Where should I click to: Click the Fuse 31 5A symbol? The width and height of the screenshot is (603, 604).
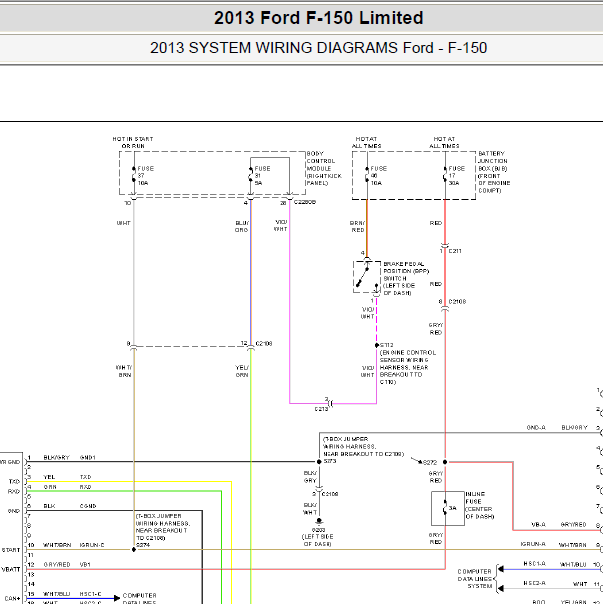click(x=250, y=176)
